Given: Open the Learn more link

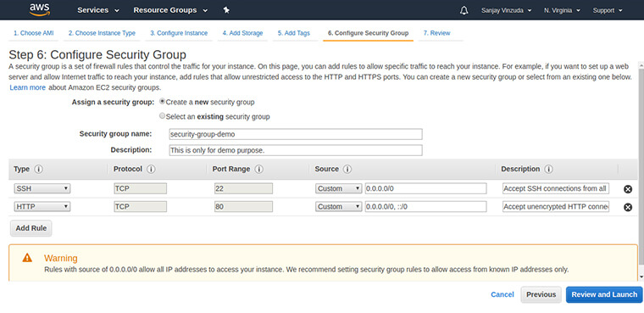Looking at the screenshot, I should point(27,87).
